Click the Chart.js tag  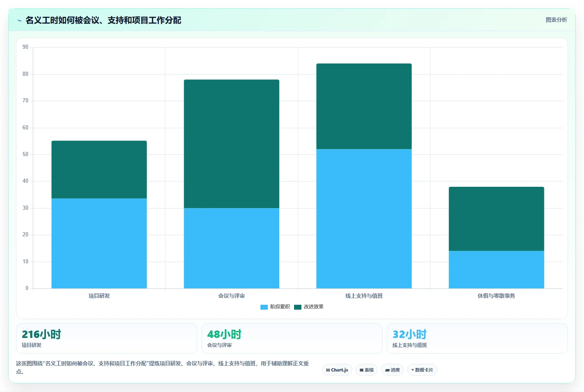pos(337,370)
